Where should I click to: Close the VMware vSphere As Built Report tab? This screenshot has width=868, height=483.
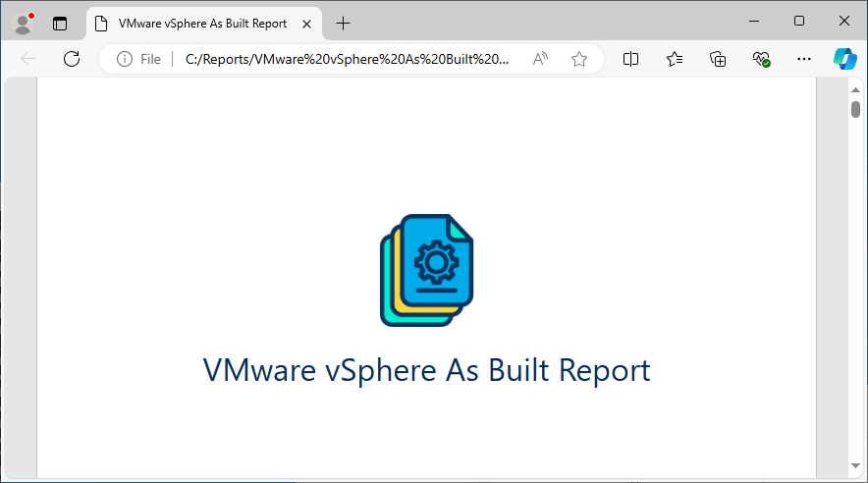click(306, 24)
